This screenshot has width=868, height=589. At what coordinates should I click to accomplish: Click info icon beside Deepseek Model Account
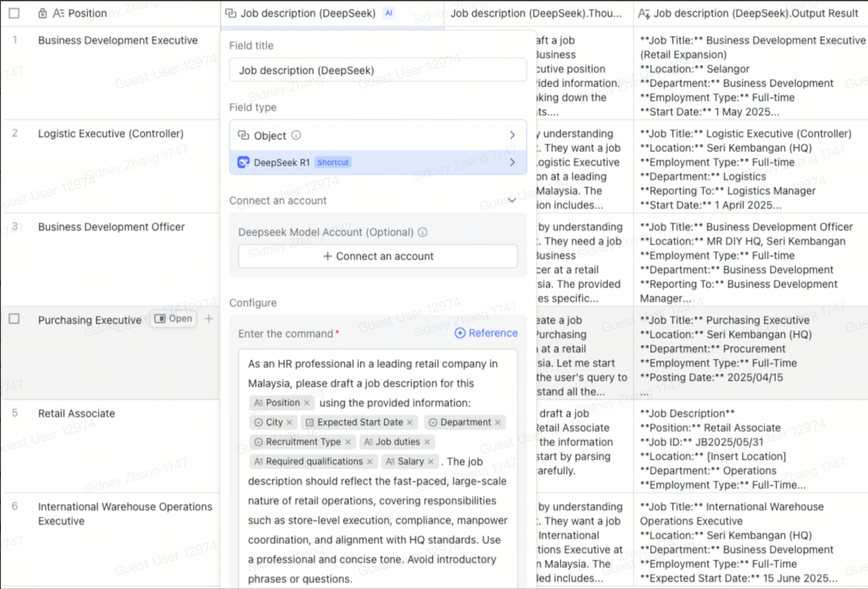pos(423,232)
